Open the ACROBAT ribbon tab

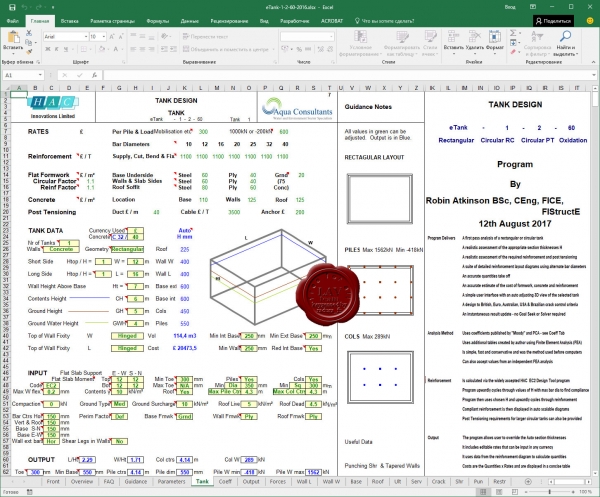click(x=331, y=21)
